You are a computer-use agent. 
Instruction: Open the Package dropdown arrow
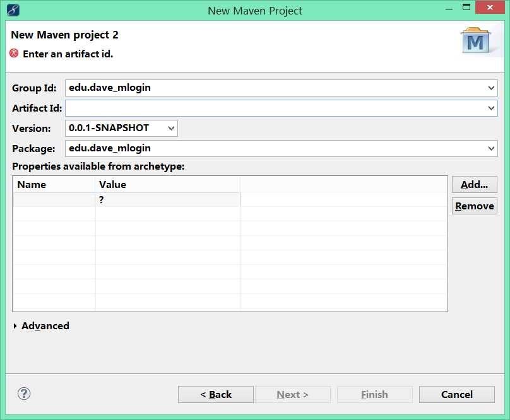point(491,148)
